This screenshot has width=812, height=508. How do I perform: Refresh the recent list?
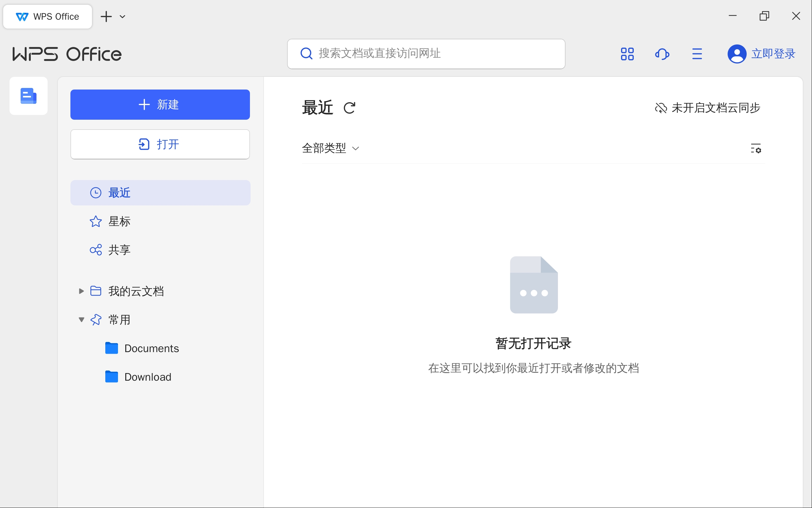[349, 108]
